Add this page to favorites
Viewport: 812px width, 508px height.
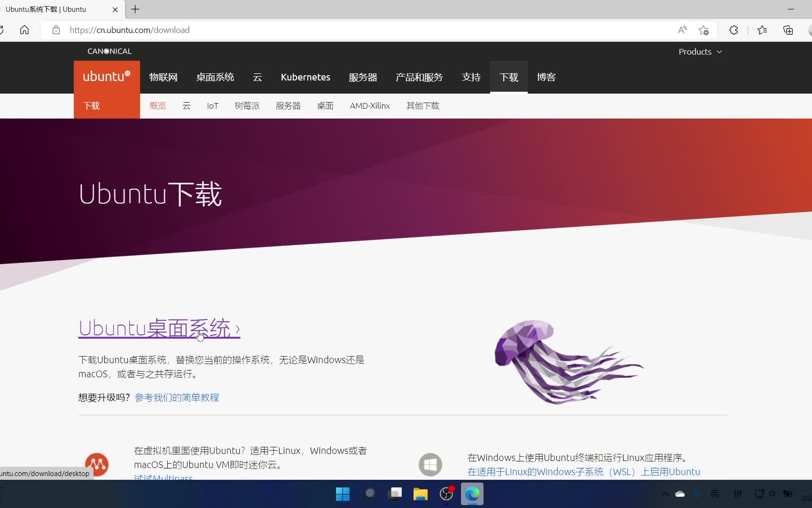[x=704, y=30]
